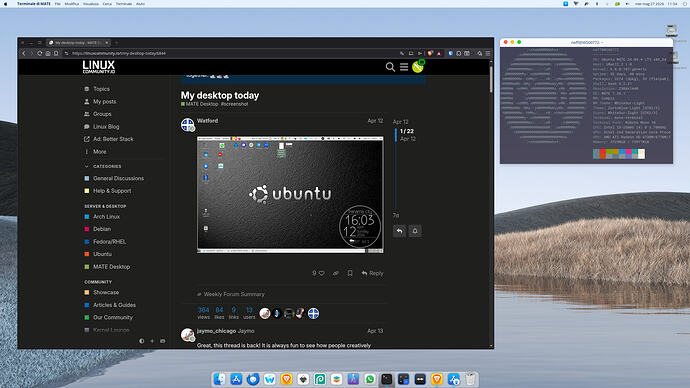Open the File menu in menu bar

(x=58, y=4)
